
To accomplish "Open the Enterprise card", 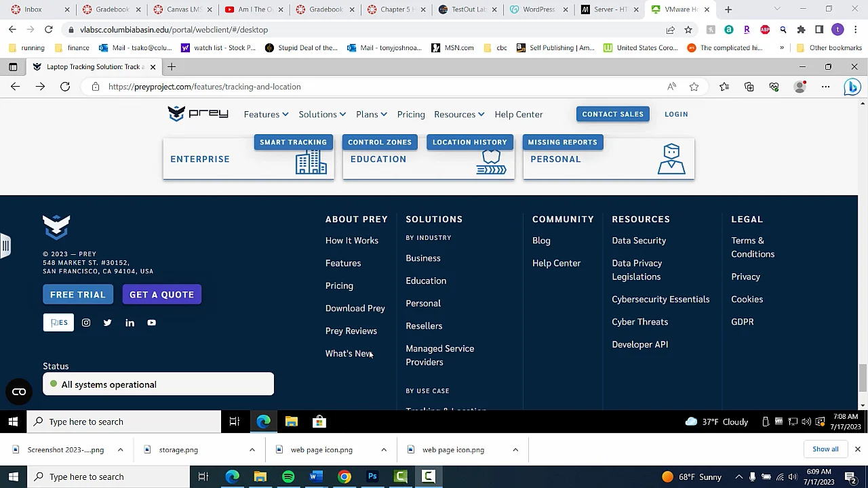I will point(248,159).
